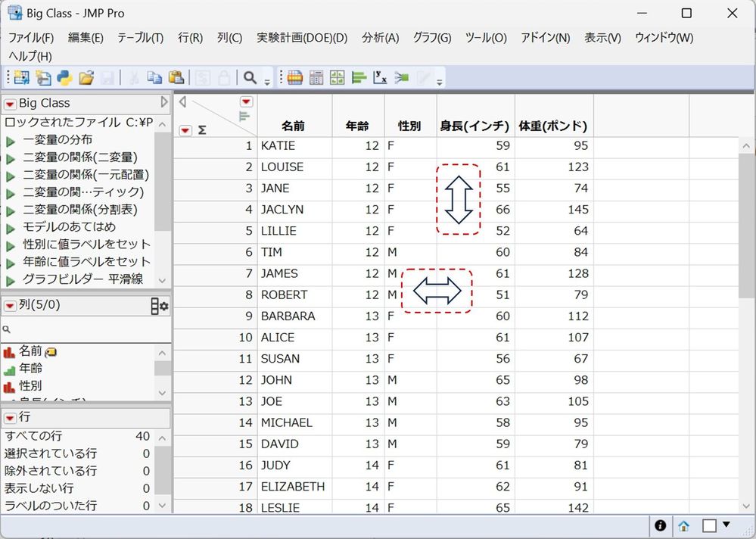Image resolution: width=756 pixels, height=539 pixels.
Task: Click the Fit Y by X icon
Action: point(381,77)
